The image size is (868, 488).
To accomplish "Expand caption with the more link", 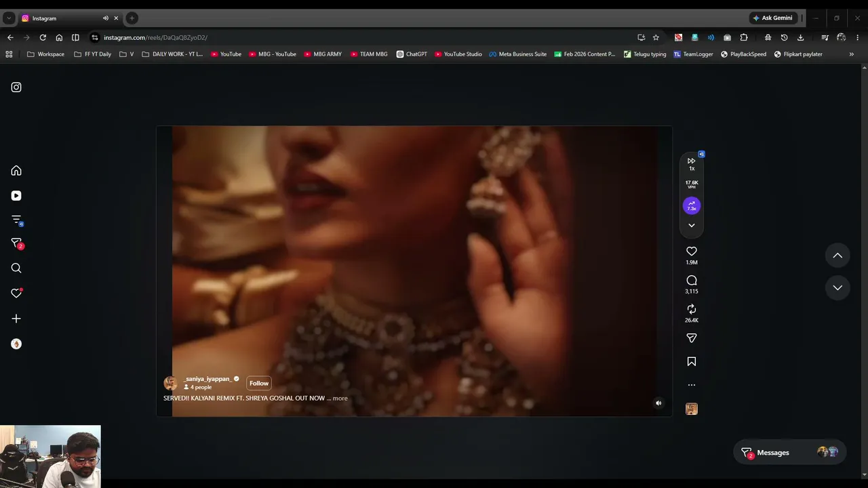I will point(340,399).
